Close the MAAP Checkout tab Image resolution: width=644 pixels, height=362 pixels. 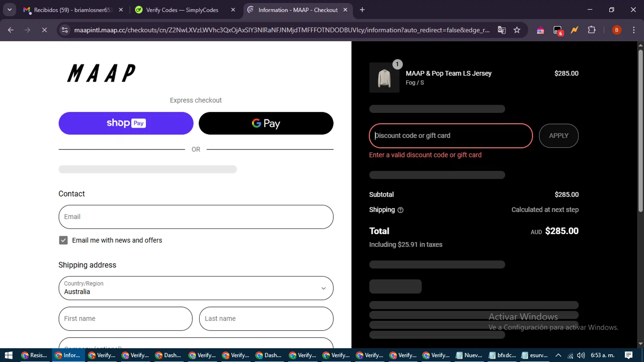[345, 10]
